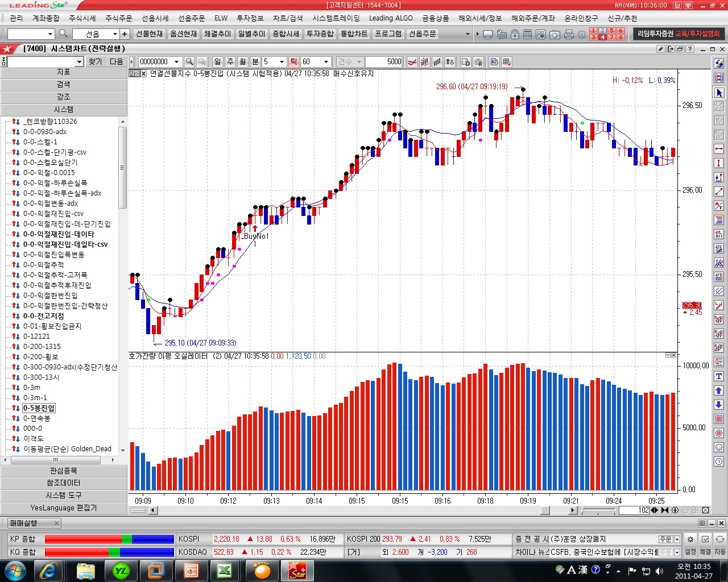The image size is (728, 582).
Task: Open the 00000000 symbol code dropdown
Action: (176, 61)
